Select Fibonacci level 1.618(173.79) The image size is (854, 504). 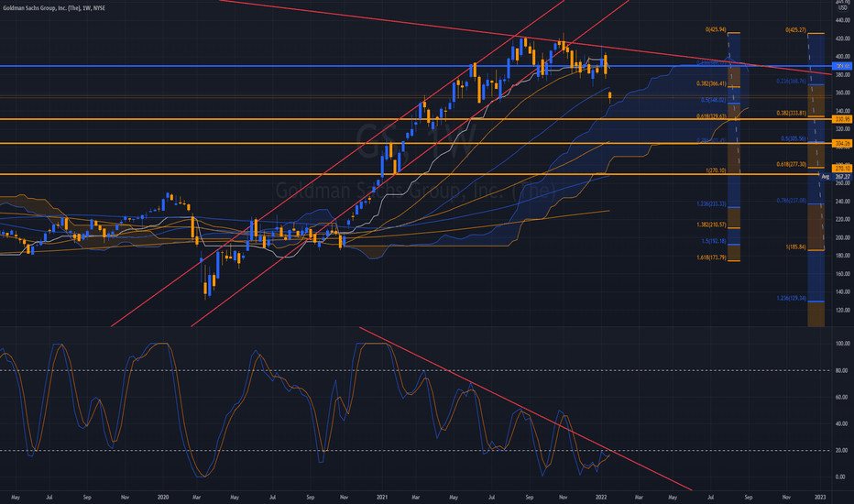[711, 257]
